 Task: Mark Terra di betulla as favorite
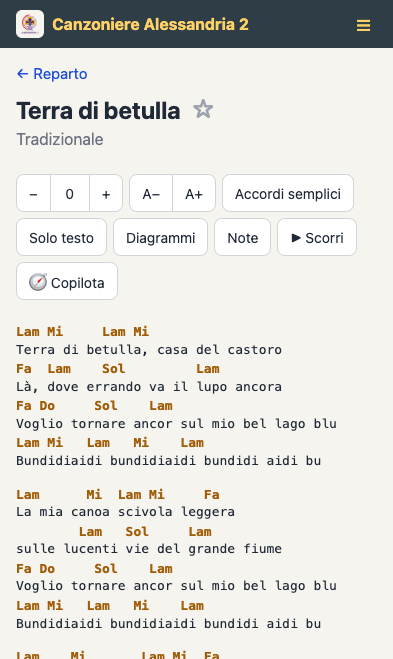203,109
